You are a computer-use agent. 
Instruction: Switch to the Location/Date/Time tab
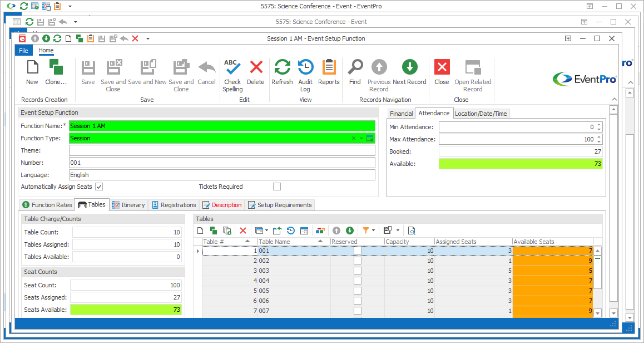pos(481,114)
